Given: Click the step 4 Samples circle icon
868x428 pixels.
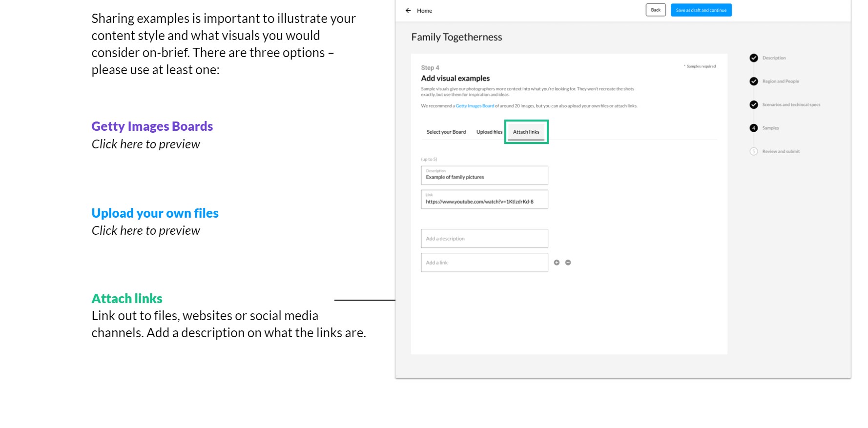Looking at the screenshot, I should [x=754, y=128].
